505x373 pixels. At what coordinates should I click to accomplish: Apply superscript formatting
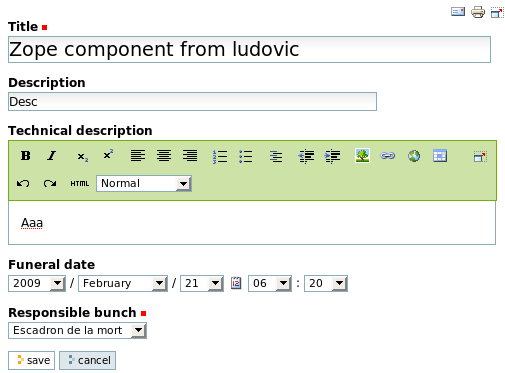coord(108,155)
